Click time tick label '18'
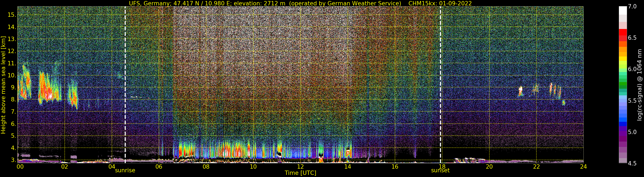Image resolution: width=644 pixels, height=177 pixels. [442, 166]
